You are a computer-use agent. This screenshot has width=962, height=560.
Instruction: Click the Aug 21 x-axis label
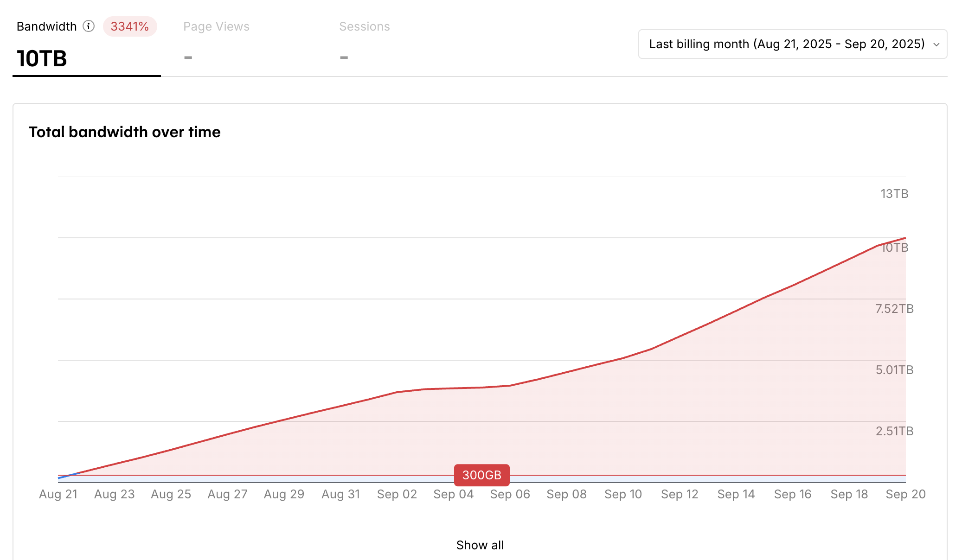(x=58, y=494)
